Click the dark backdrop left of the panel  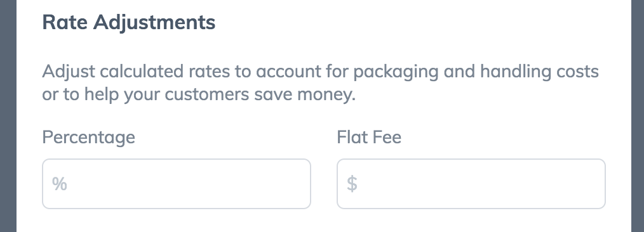(8, 116)
